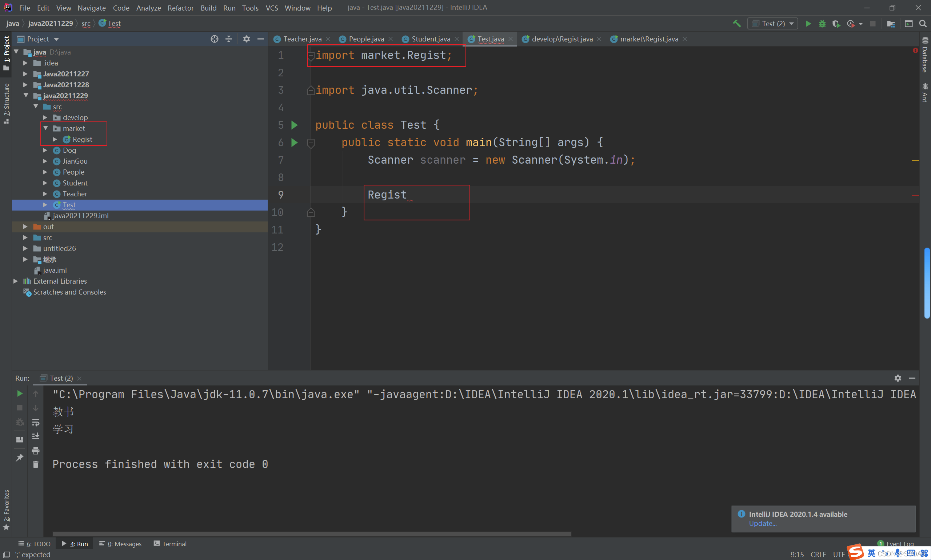The height and width of the screenshot is (560, 931).
Task: Open the VCS menu
Action: point(272,8)
